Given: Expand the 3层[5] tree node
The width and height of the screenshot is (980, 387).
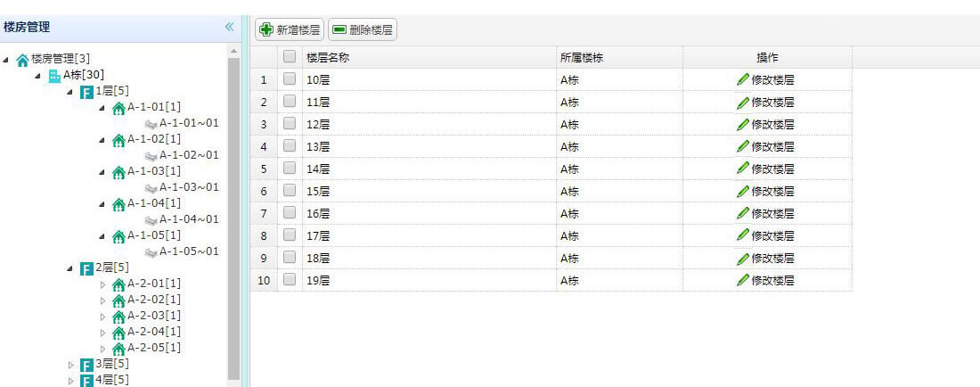Looking at the screenshot, I should pos(71,365).
